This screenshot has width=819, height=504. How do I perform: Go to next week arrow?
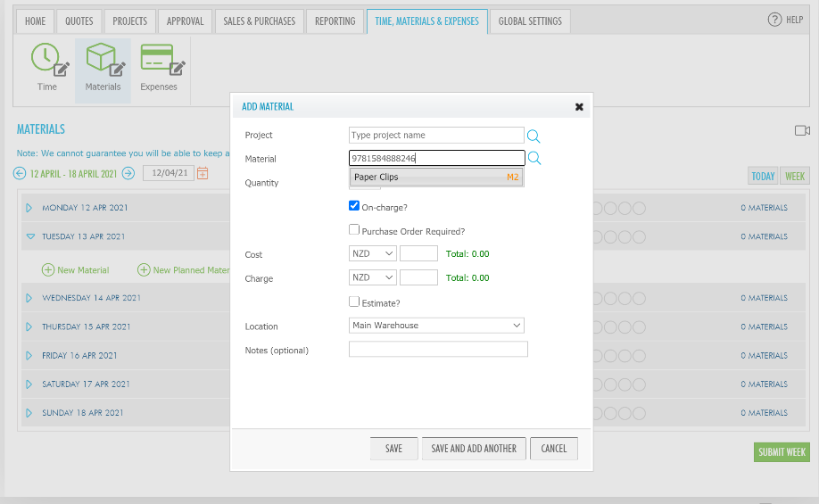[128, 173]
